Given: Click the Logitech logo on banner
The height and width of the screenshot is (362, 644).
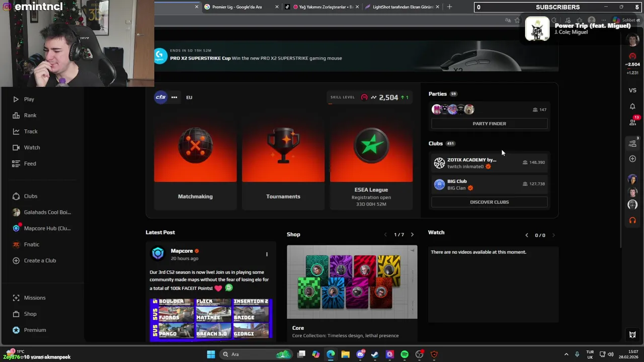Looking at the screenshot, I should click(160, 55).
